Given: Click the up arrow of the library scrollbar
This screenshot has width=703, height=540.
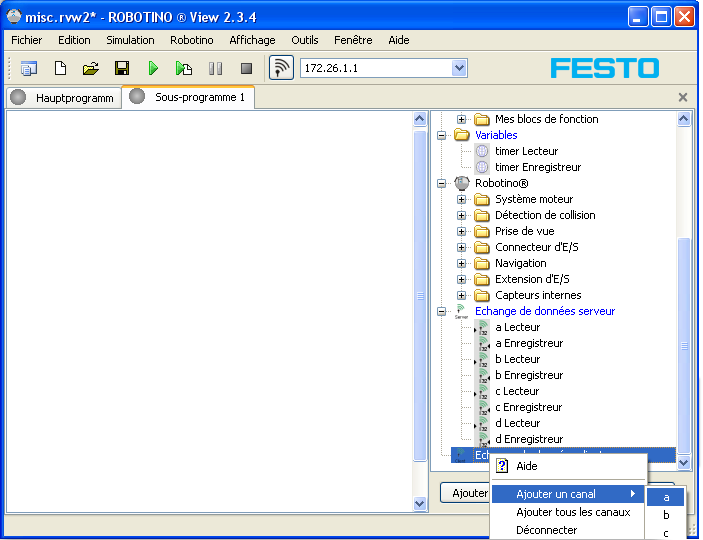Looking at the screenshot, I should point(684,119).
